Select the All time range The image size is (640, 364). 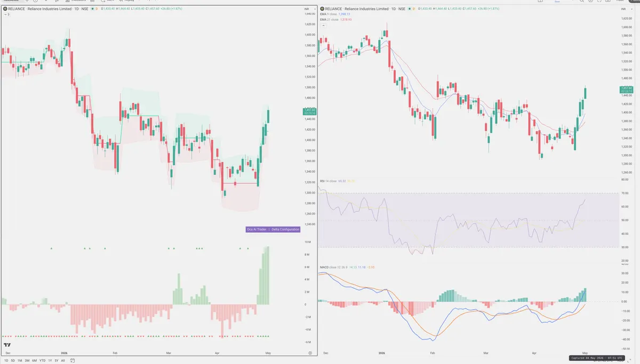(x=63, y=360)
